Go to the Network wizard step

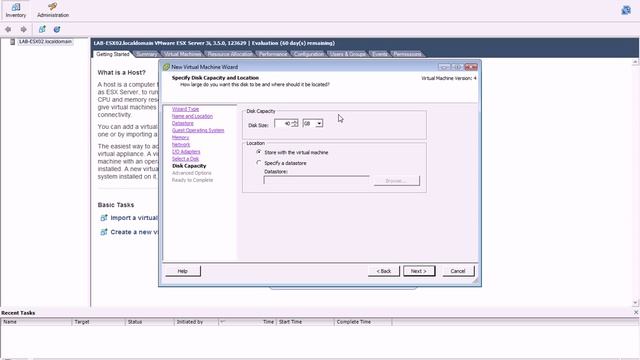point(181,144)
